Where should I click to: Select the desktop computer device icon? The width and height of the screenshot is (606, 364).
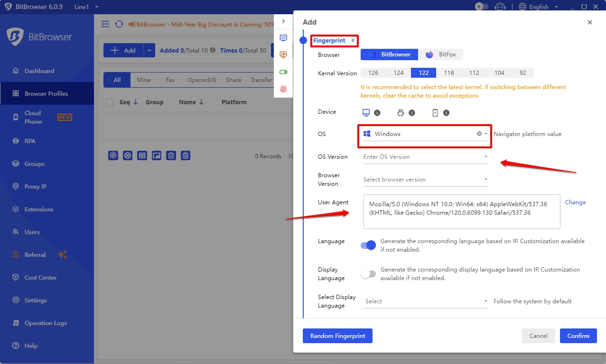[x=366, y=113]
